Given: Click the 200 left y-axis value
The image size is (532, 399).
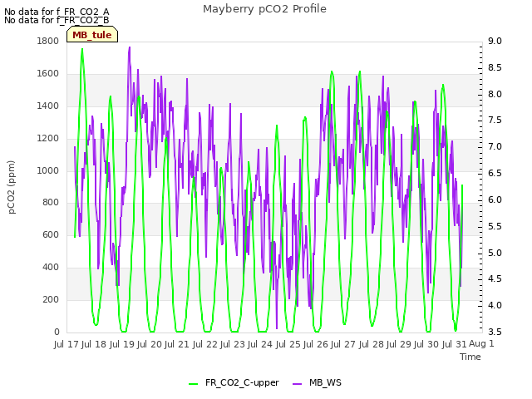Looking at the screenshot, I should (x=51, y=299).
